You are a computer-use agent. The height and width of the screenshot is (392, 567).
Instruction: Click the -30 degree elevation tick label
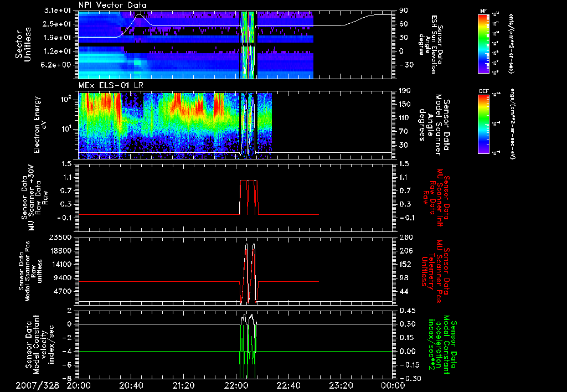coord(406,65)
